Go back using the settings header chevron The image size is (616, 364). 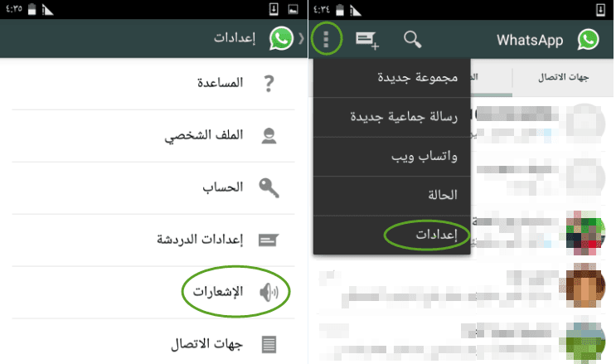(x=301, y=38)
